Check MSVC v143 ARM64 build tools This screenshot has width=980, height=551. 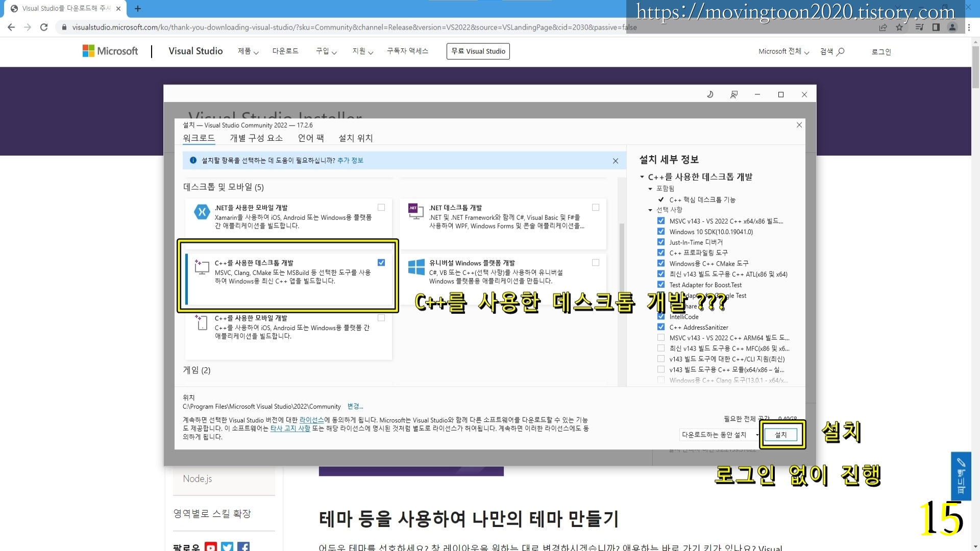tap(661, 338)
